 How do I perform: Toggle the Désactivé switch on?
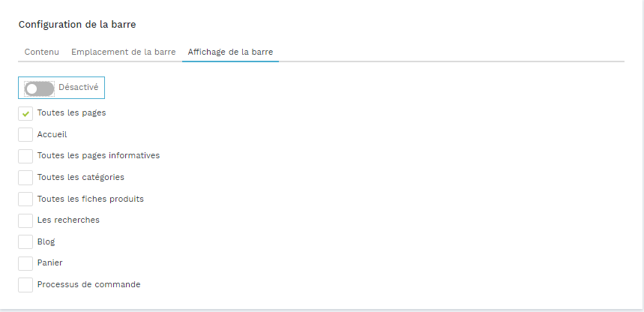click(x=40, y=88)
